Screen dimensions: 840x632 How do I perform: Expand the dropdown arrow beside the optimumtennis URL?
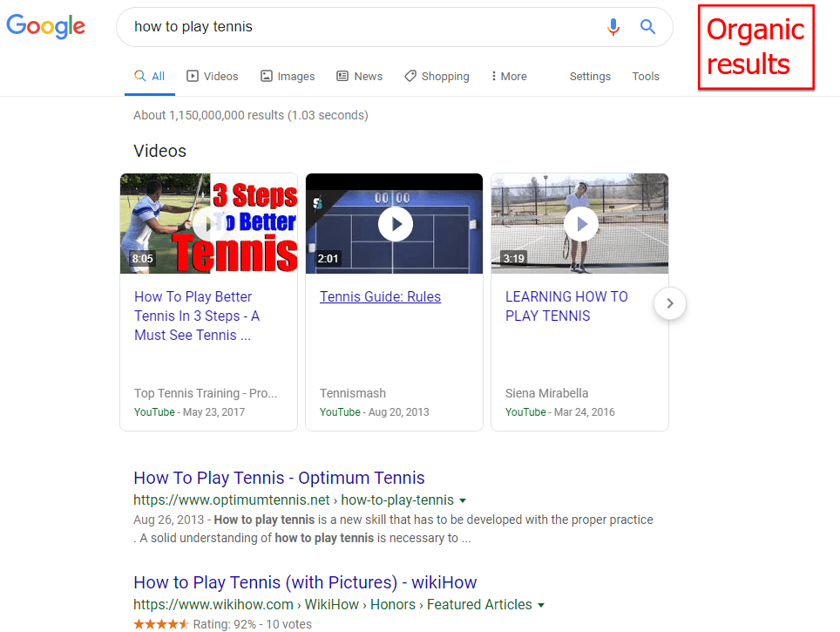(x=463, y=500)
